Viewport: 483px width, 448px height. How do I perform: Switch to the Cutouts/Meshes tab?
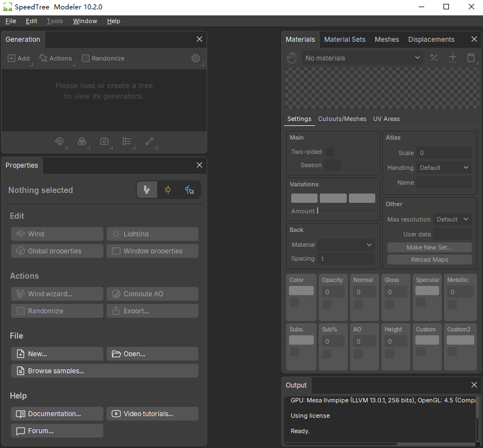[342, 119]
